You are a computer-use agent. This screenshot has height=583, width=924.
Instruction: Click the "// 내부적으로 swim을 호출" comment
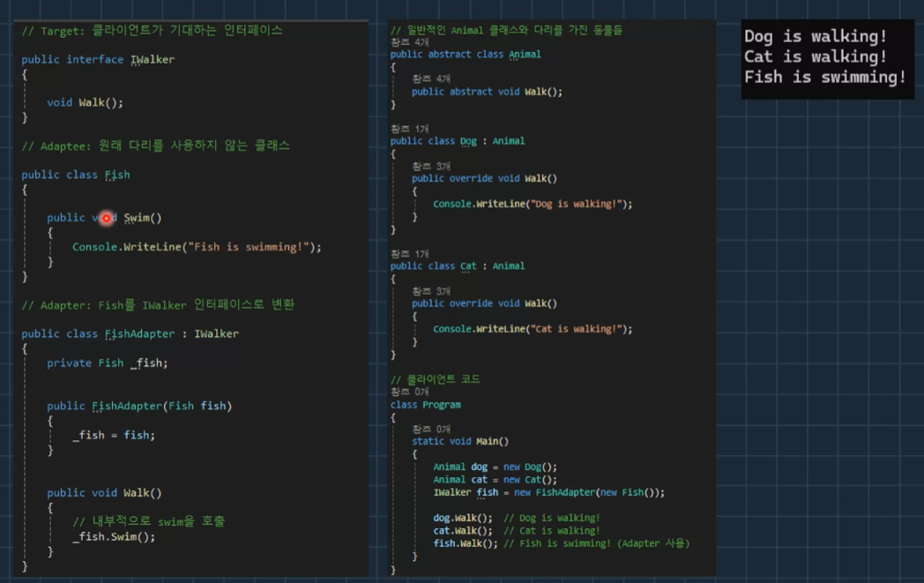148,521
